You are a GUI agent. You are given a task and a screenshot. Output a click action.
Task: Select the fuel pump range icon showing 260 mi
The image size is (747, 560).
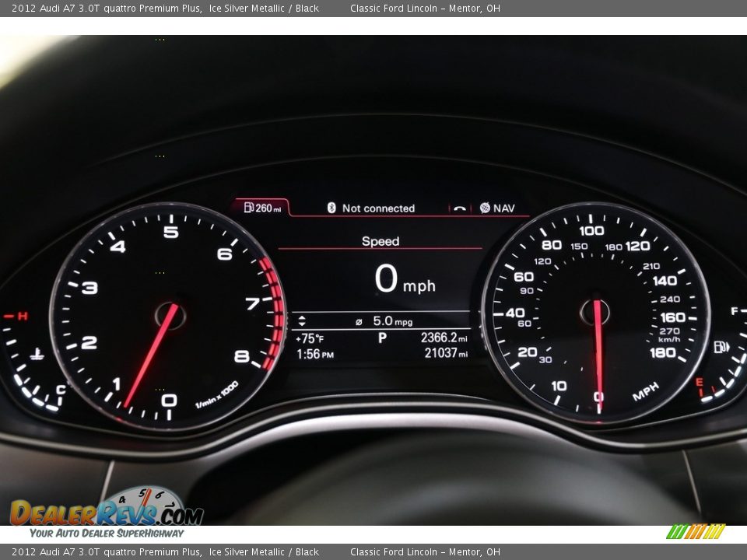tap(250, 207)
